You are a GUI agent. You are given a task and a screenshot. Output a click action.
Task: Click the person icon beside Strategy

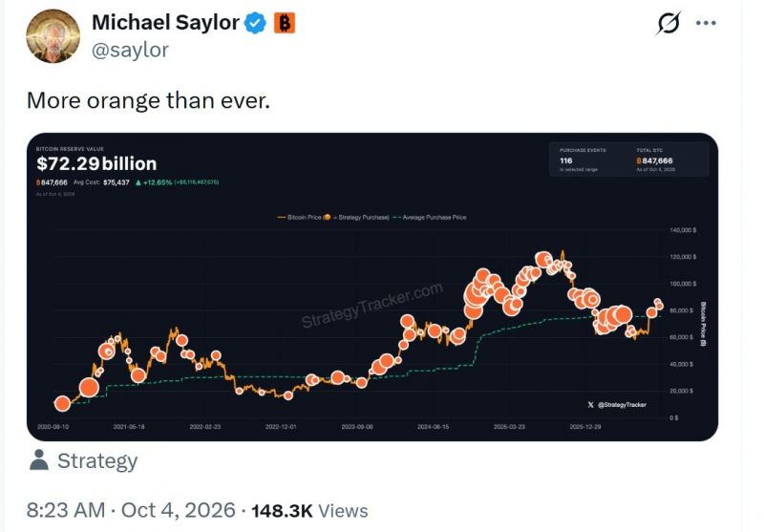click(x=39, y=460)
